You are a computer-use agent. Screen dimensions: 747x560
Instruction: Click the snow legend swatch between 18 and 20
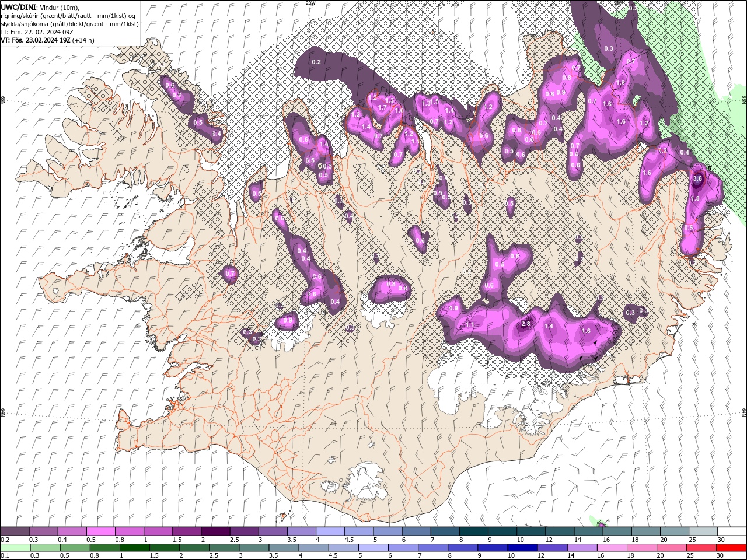[x=645, y=531]
